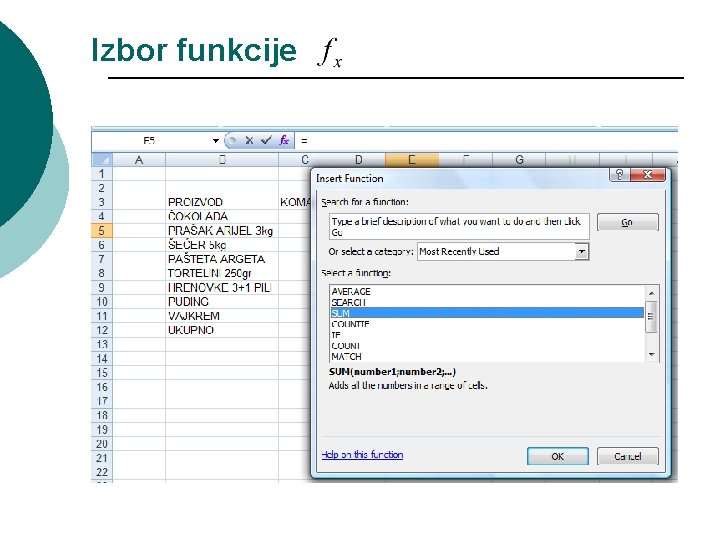Viewport: 720px width, 540px height.
Task: Click the Cancel button
Action: 627,456
